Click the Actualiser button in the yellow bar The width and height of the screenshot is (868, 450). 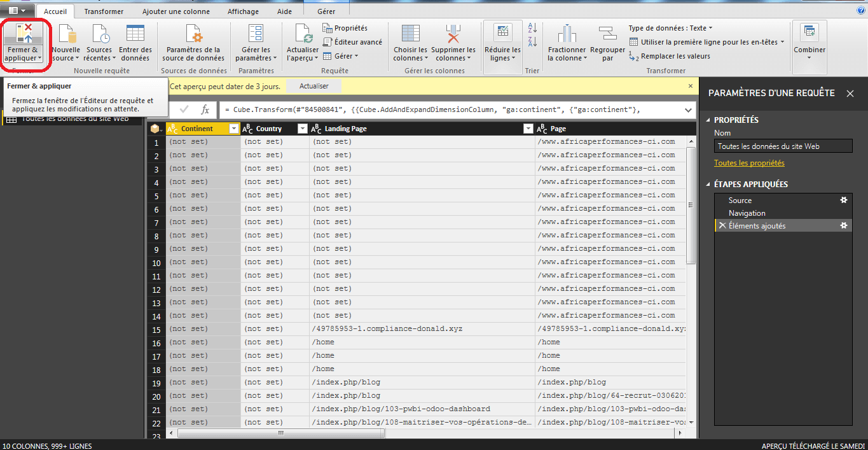314,85
